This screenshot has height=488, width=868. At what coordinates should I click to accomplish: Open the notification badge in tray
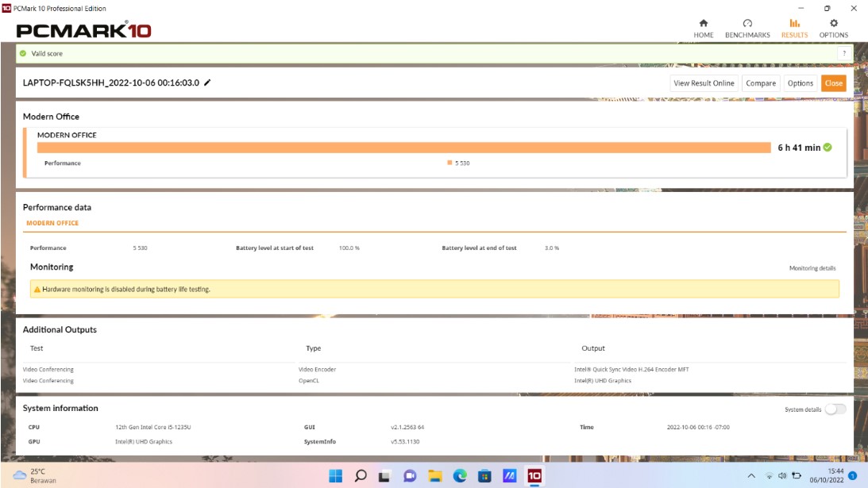(x=853, y=476)
